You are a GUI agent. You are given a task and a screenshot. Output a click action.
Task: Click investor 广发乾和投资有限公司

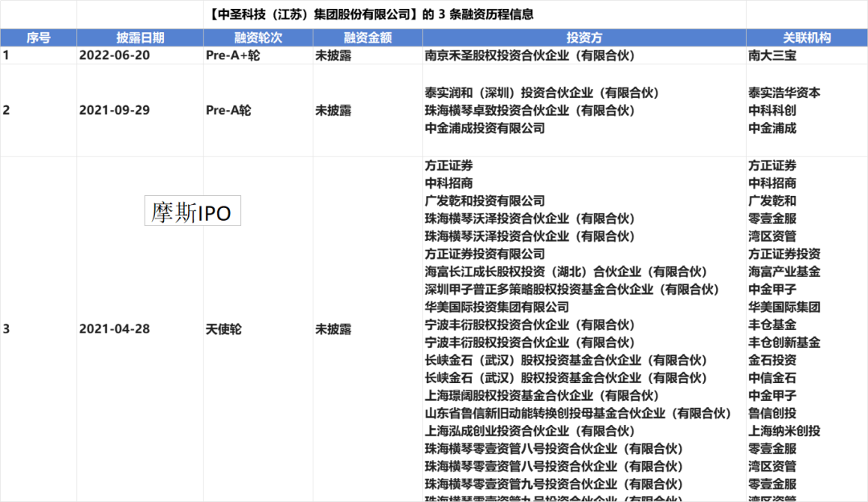point(485,201)
